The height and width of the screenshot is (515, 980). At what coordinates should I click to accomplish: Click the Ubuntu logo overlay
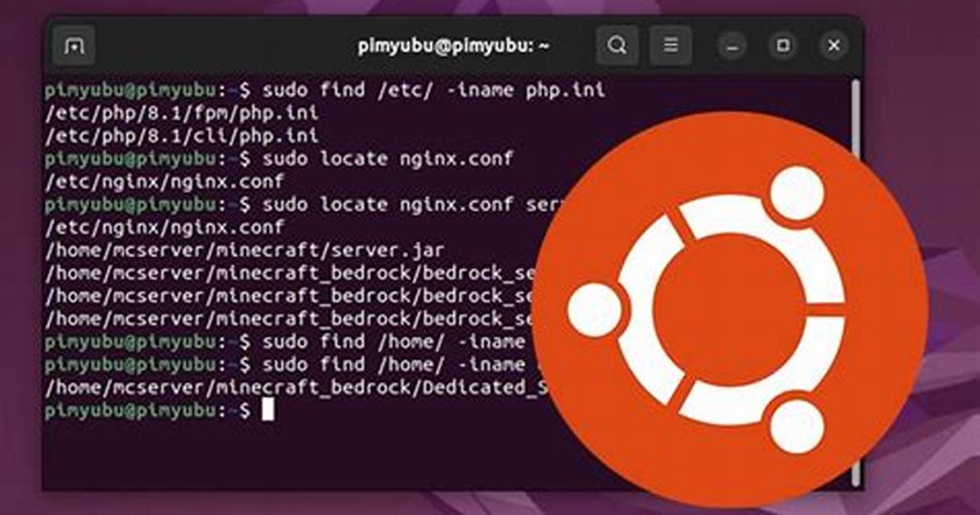[x=730, y=310]
